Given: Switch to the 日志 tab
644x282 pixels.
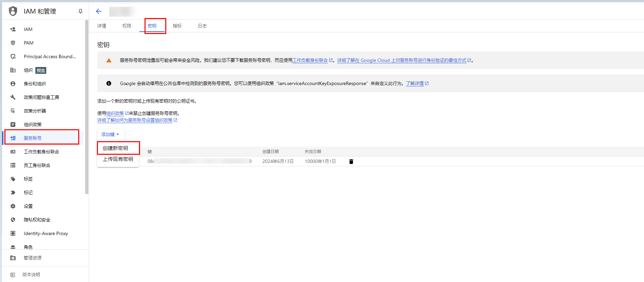Looking at the screenshot, I should (x=202, y=26).
